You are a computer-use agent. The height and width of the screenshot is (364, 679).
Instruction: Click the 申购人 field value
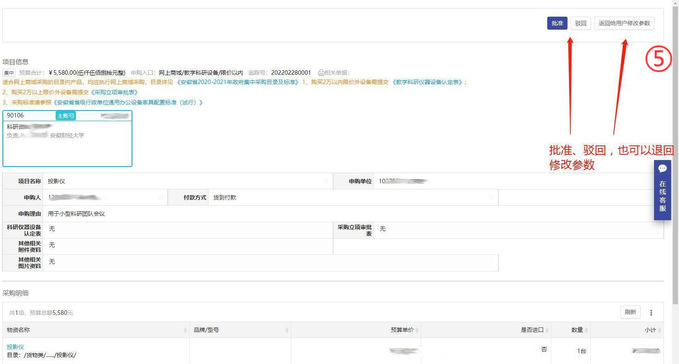pyautogui.click(x=105, y=197)
